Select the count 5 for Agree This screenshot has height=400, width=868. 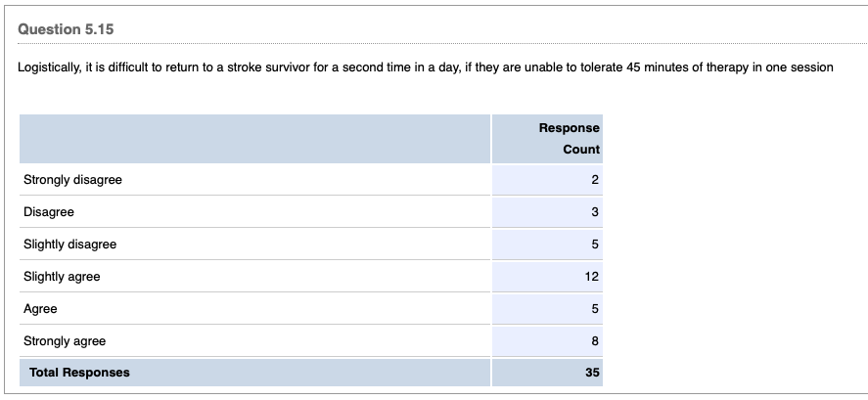coord(595,309)
